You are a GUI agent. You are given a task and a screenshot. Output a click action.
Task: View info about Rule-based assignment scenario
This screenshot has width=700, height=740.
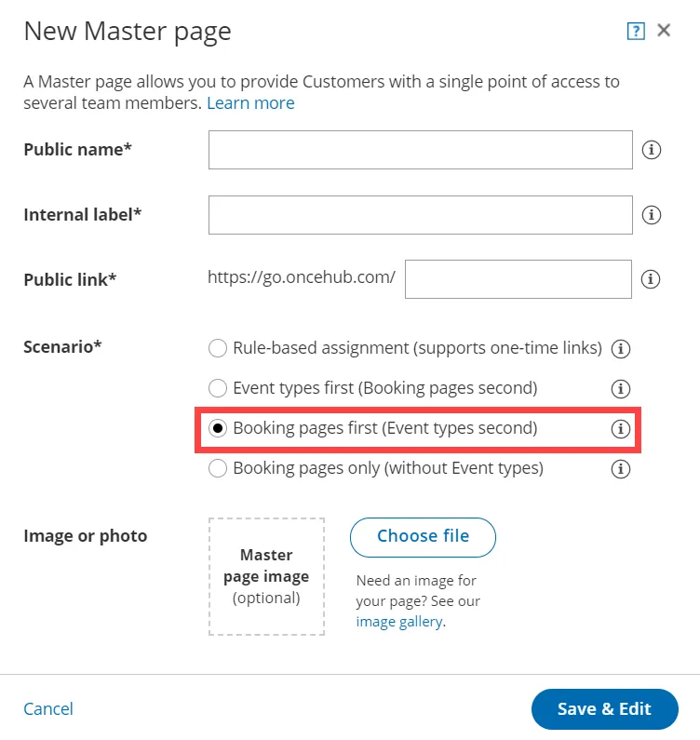pos(621,349)
